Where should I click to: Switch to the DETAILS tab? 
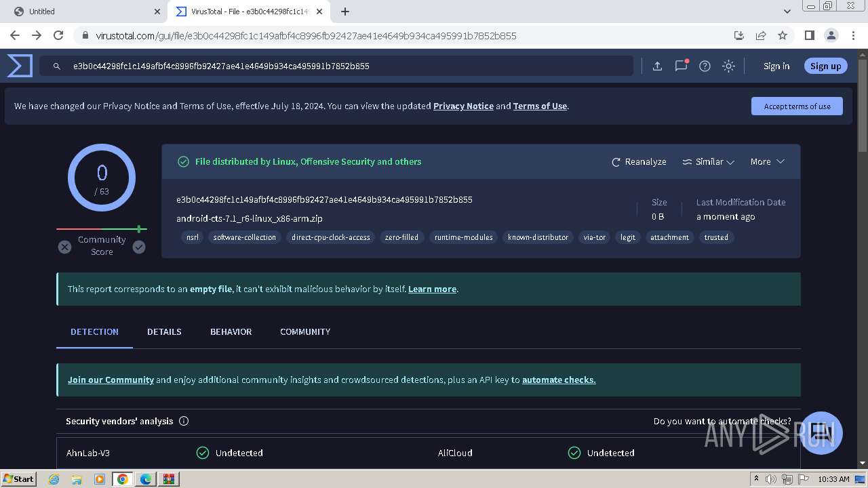pos(164,331)
